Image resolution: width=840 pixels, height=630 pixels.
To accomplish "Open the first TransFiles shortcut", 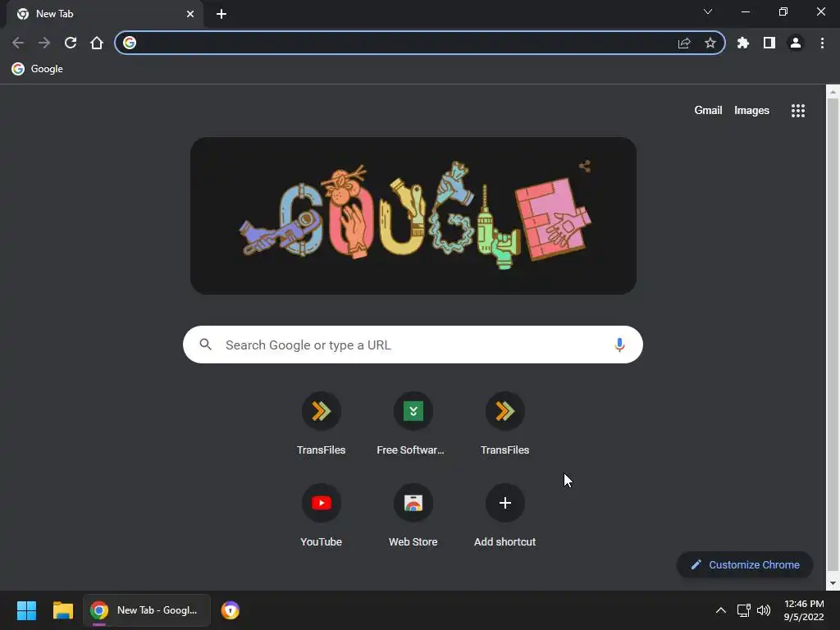I will pyautogui.click(x=322, y=423).
